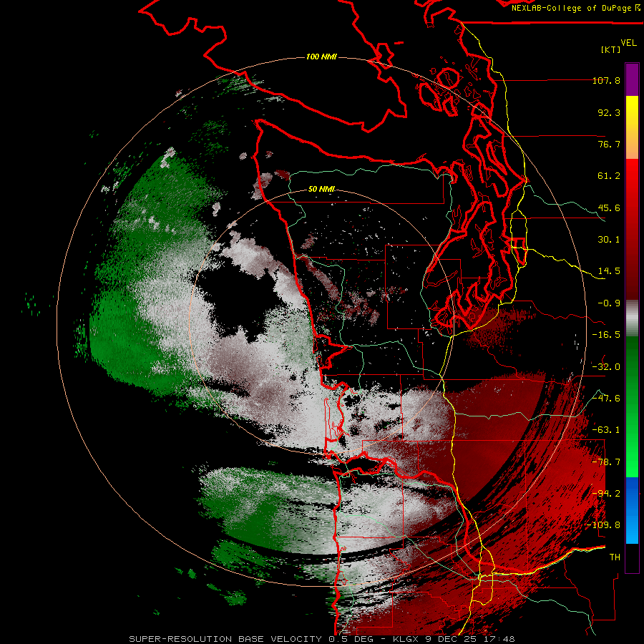Image resolution: width=644 pixels, height=644 pixels.
Task: Click the 30.1 legend value
Action: click(x=609, y=240)
